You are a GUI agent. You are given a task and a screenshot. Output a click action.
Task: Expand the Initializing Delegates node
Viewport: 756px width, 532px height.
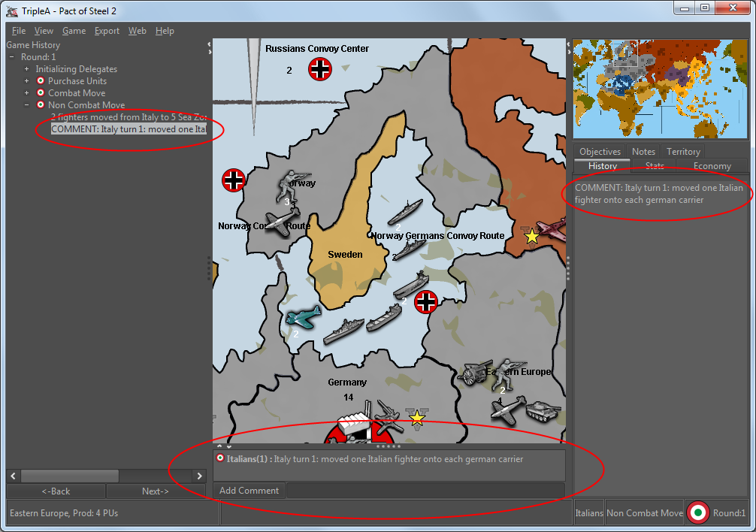click(x=26, y=69)
